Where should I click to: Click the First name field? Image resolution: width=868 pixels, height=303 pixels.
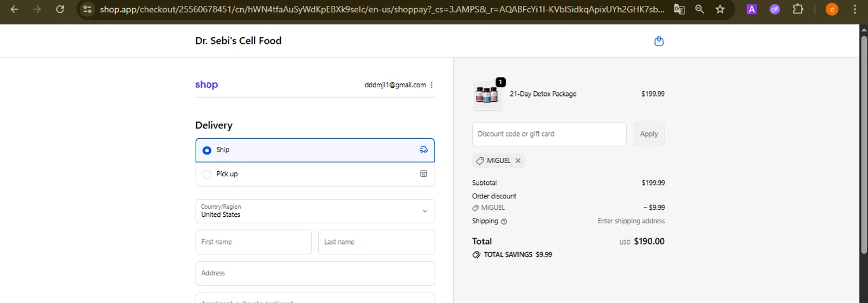(x=253, y=242)
